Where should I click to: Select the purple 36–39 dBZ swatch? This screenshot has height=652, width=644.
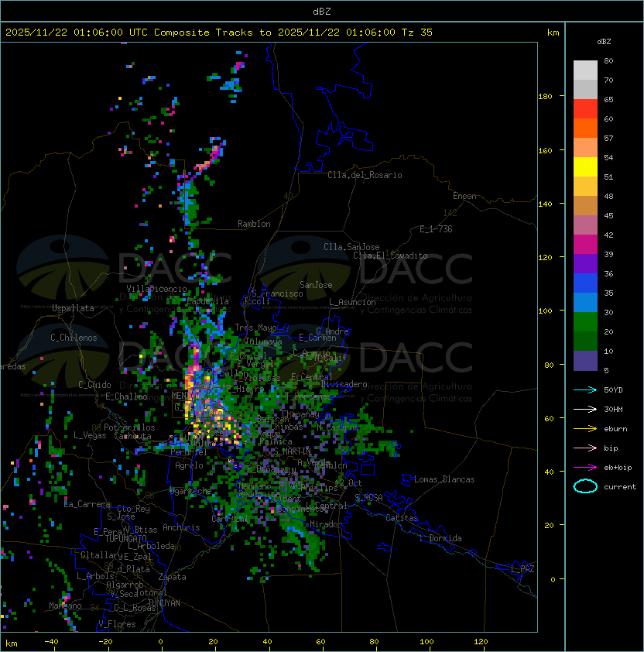[585, 263]
